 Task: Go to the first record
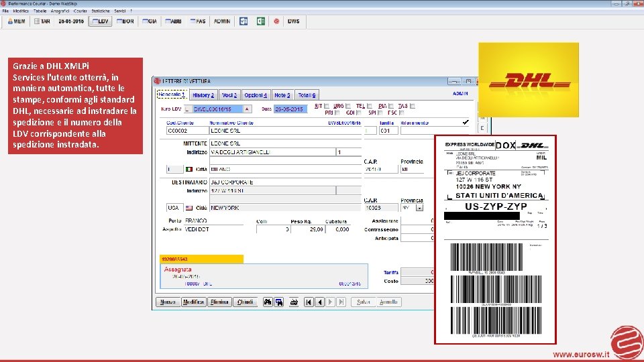309,302
